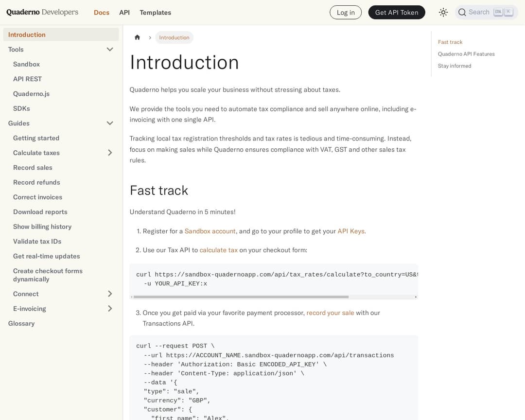Viewport: 525px width, 420px height.
Task: Collapse the Tools section chevron
Action: (x=110, y=49)
